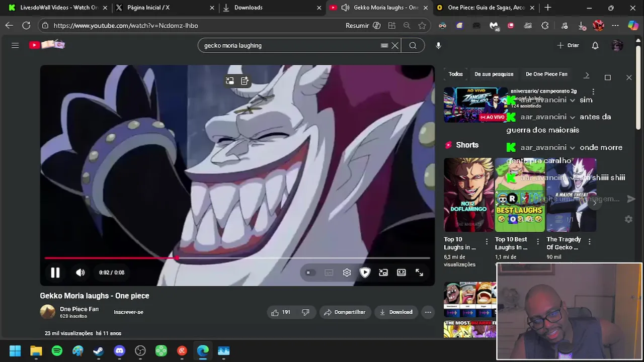
Task: Dislike the video thumbs down
Action: tap(305, 312)
